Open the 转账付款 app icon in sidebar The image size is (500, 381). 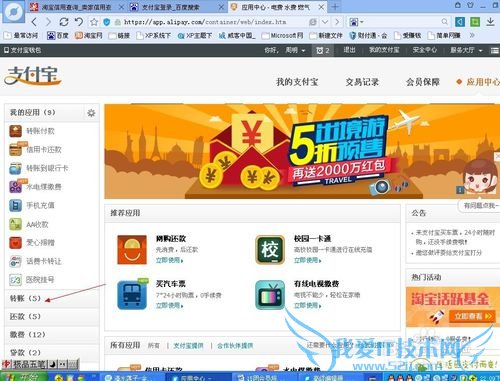click(x=15, y=131)
